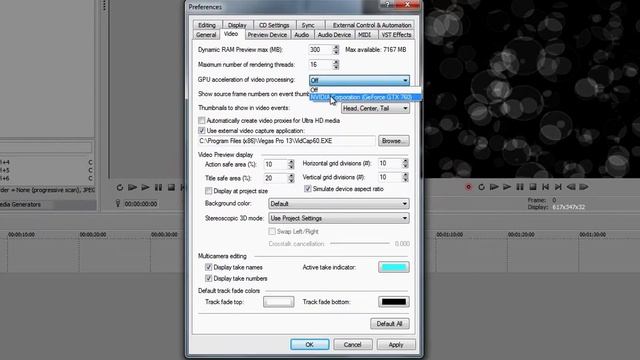Click the Active take indicator cyan swatch
The image size is (640, 360).
click(x=394, y=267)
